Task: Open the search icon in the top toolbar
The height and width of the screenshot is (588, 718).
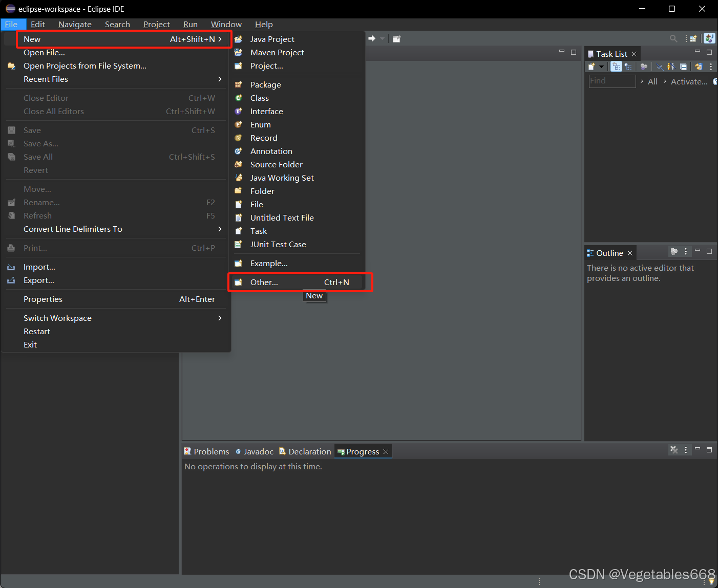Action: pos(673,38)
